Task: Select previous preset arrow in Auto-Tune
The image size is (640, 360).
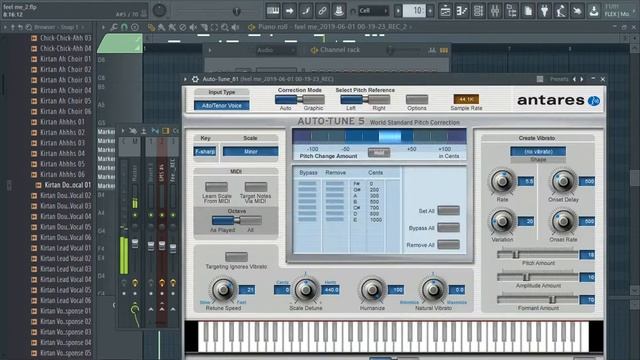Action: point(574,79)
